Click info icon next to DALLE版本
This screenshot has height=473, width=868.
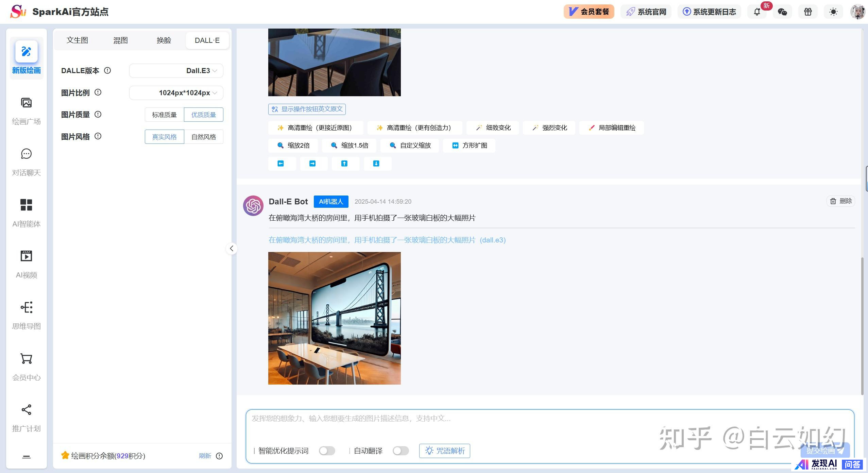[107, 70]
